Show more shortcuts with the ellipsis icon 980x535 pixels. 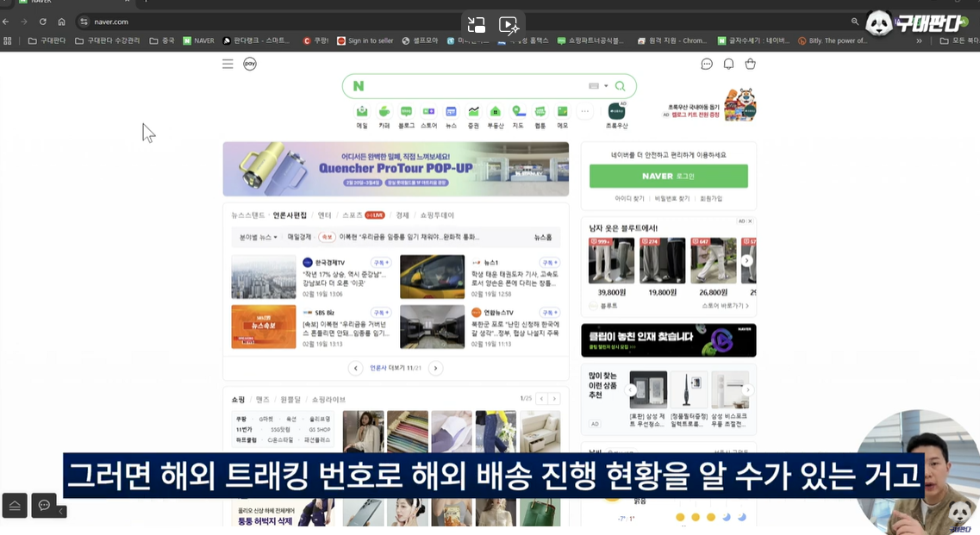coord(585,111)
